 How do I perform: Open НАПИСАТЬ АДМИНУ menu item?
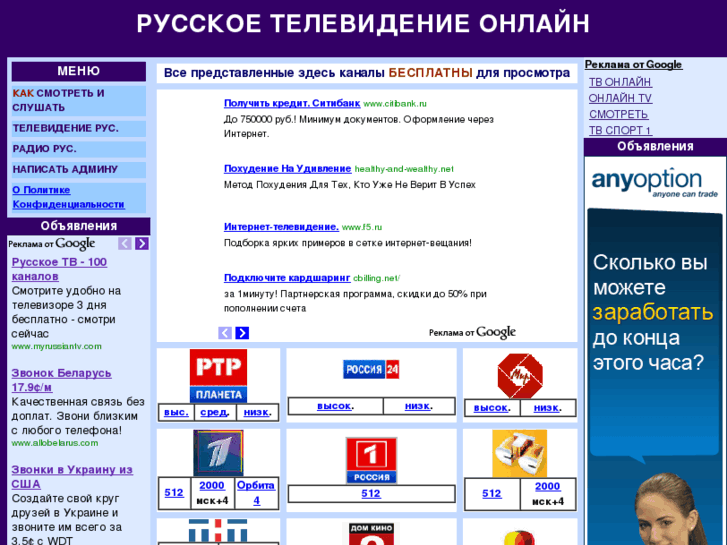coord(78,170)
